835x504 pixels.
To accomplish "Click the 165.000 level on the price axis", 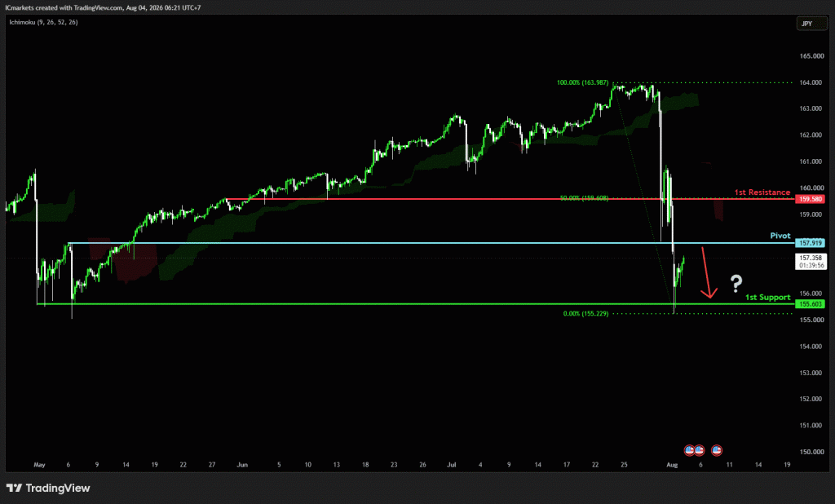I will click(811, 56).
